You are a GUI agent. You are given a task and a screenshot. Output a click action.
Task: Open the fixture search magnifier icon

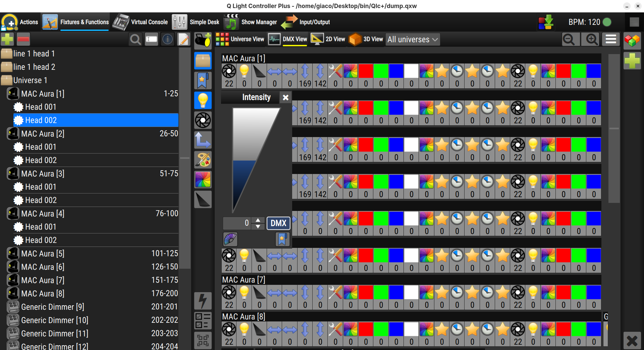pyautogui.click(x=136, y=39)
